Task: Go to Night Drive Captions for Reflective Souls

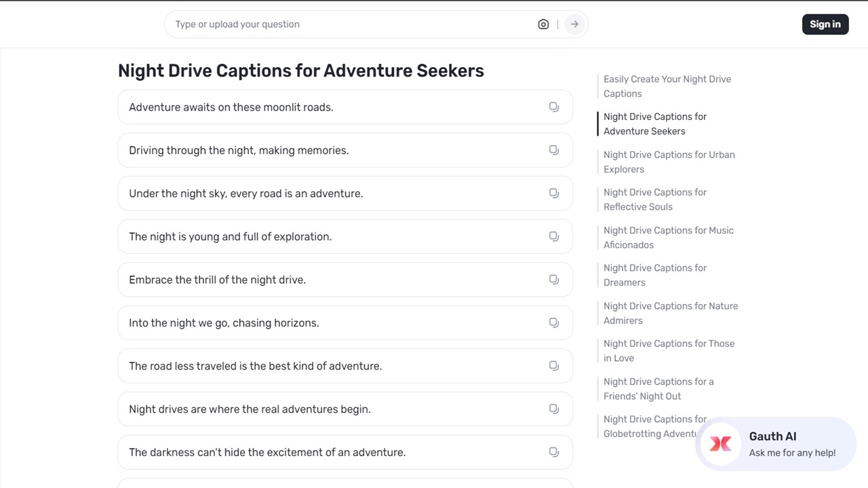Action: click(x=654, y=199)
